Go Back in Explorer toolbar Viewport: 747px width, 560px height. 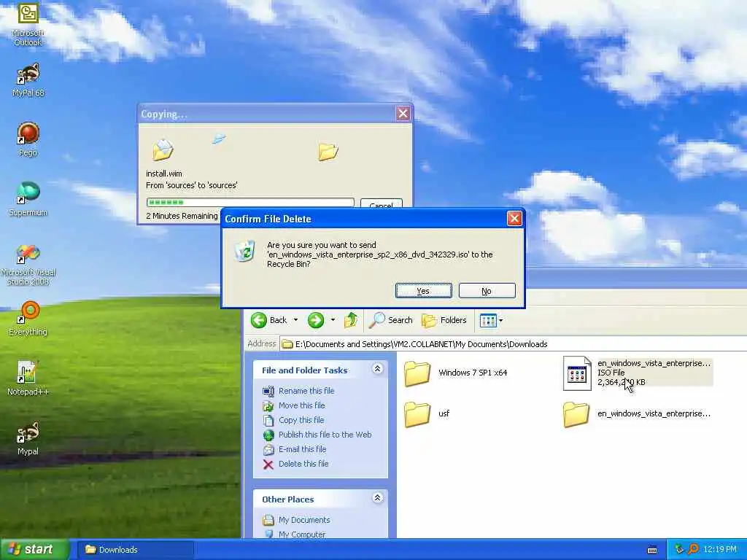coord(269,320)
